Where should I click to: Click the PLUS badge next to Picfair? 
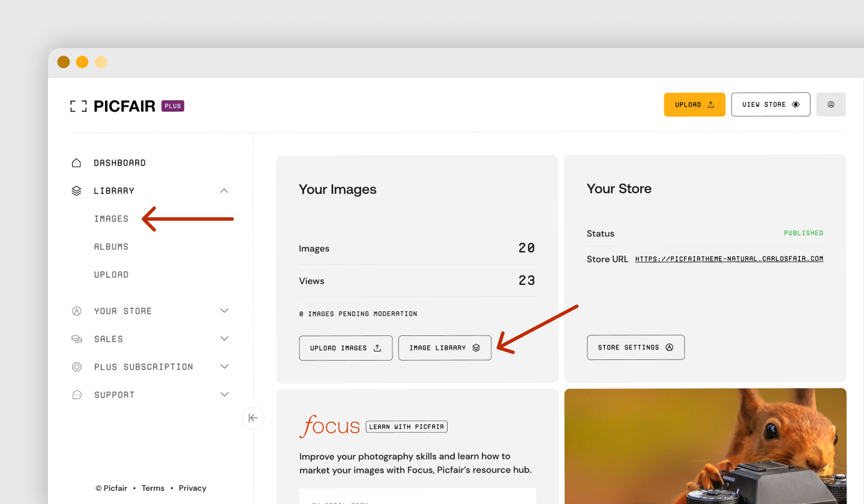(x=173, y=106)
